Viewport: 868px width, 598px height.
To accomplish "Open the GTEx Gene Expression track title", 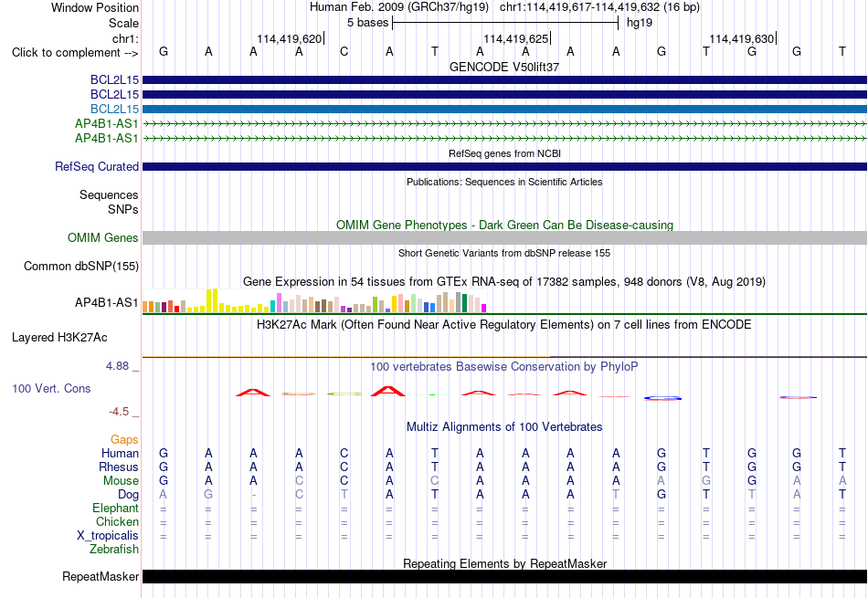I will [504, 282].
